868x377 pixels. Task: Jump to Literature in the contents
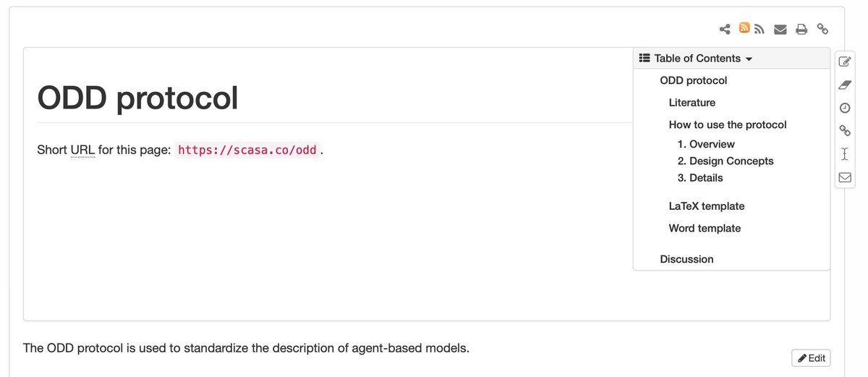click(x=692, y=103)
